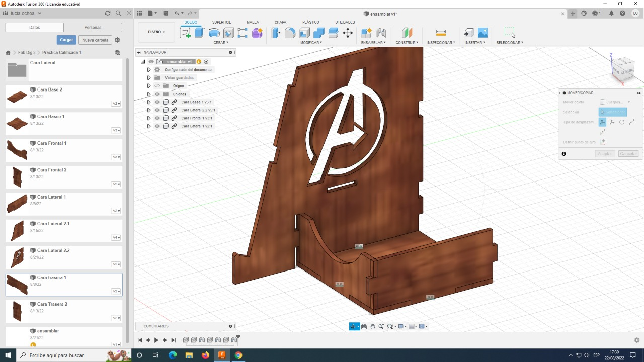
Task: Click the Nueva carpeta button
Action: click(95, 40)
